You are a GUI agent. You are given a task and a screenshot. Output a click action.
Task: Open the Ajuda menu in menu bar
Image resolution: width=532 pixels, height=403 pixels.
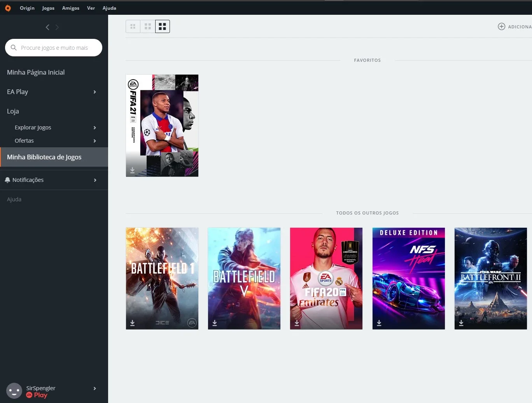(x=109, y=8)
